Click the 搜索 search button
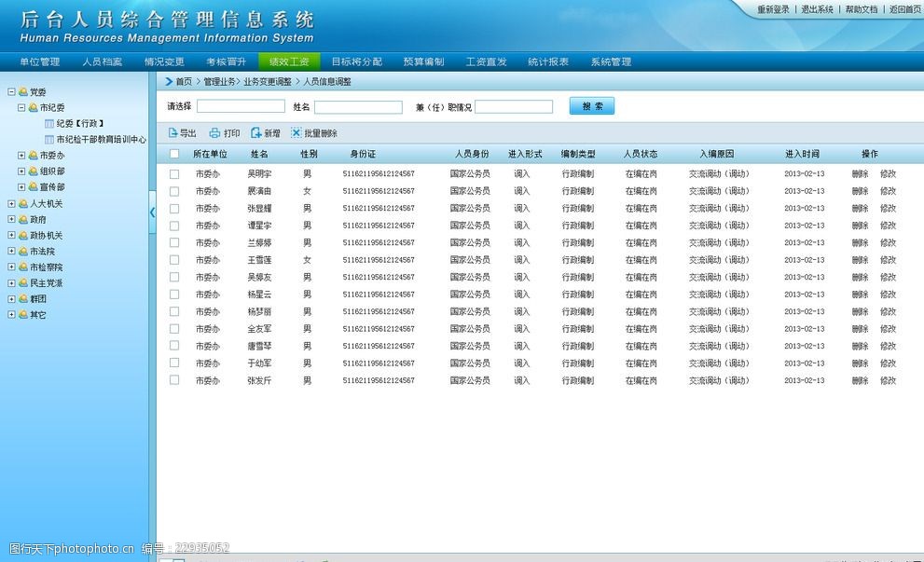Image resolution: width=924 pixels, height=562 pixels. coord(592,106)
